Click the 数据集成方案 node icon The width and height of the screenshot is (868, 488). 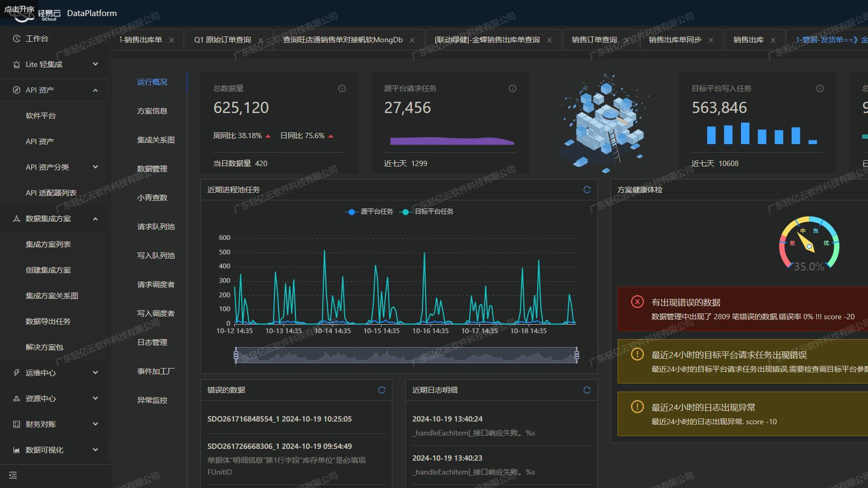coord(17,219)
